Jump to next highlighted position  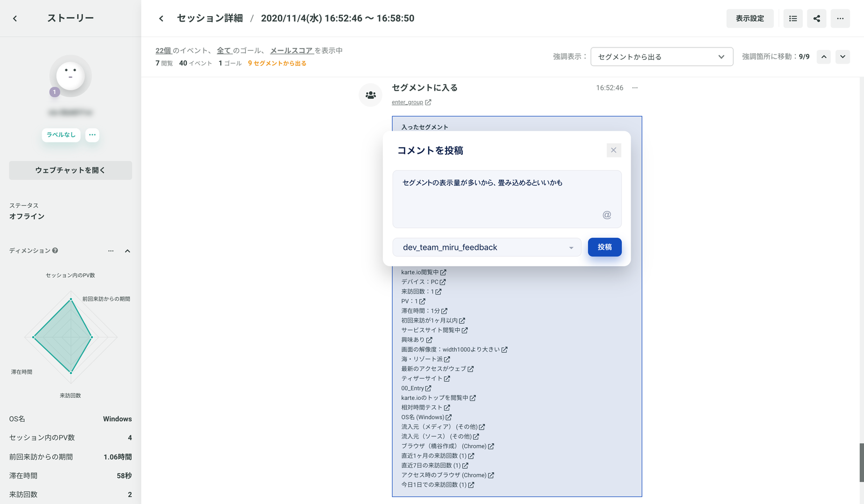pyautogui.click(x=842, y=57)
